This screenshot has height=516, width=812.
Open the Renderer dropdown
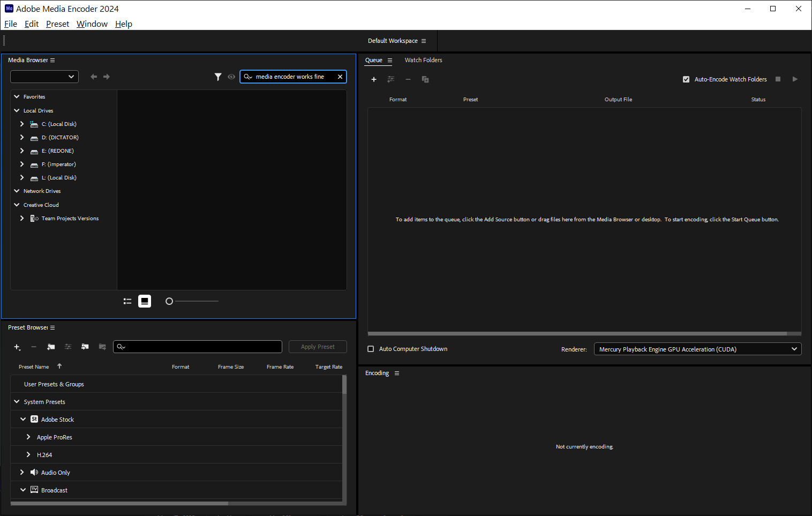tap(794, 349)
